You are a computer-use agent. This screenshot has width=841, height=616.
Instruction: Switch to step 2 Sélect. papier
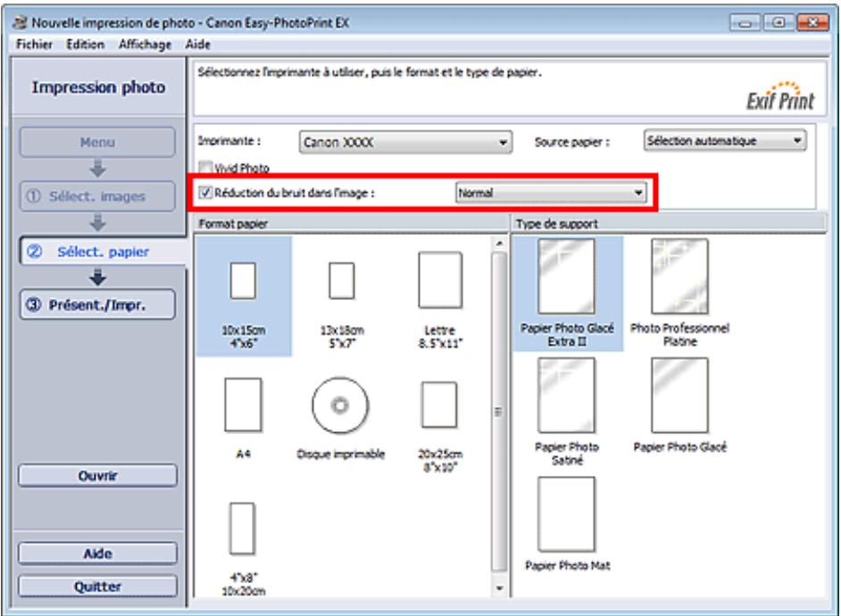pyautogui.click(x=103, y=252)
